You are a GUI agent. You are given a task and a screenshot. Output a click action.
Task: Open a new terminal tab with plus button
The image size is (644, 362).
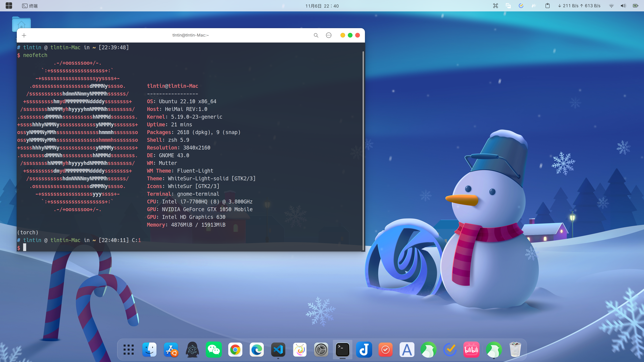[24, 35]
